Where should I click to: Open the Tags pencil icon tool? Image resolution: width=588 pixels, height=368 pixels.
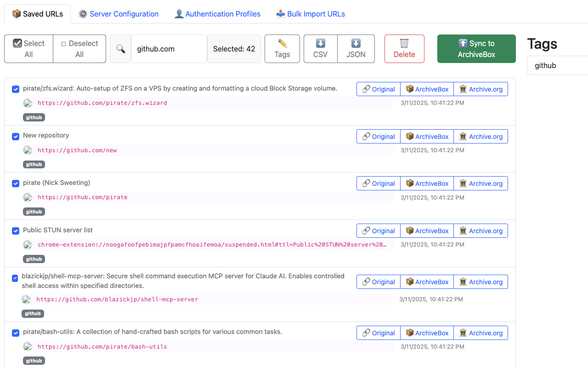(282, 48)
